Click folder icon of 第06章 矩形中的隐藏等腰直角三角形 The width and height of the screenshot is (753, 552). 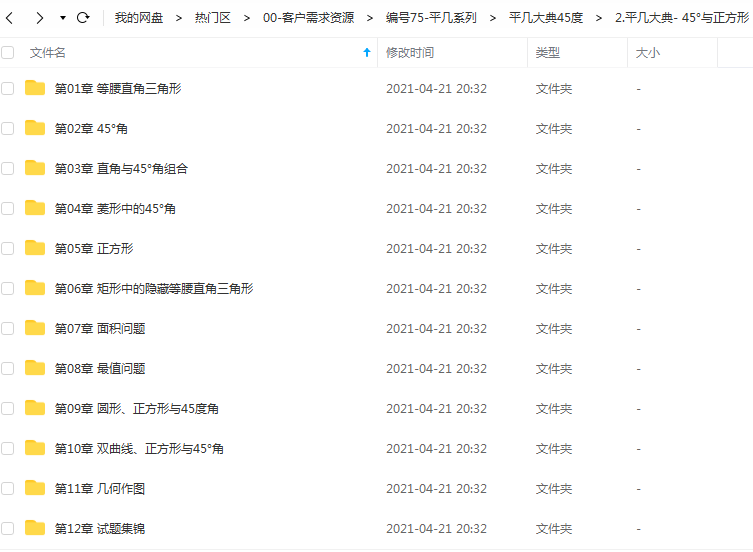point(35,288)
